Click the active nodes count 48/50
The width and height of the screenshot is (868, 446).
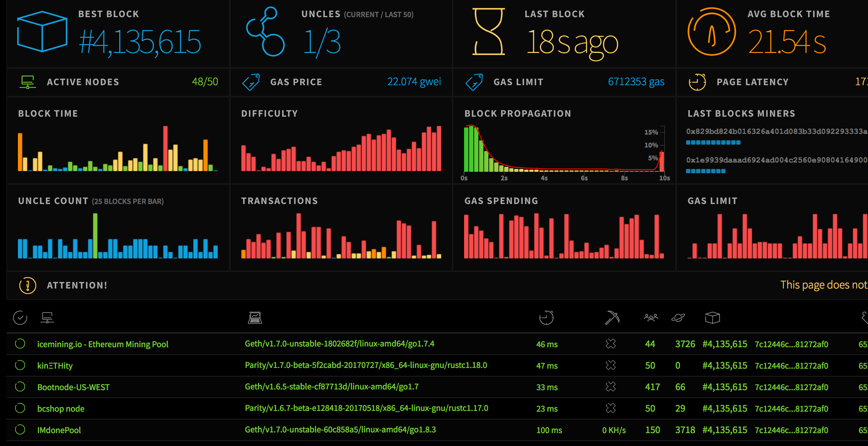coord(205,82)
